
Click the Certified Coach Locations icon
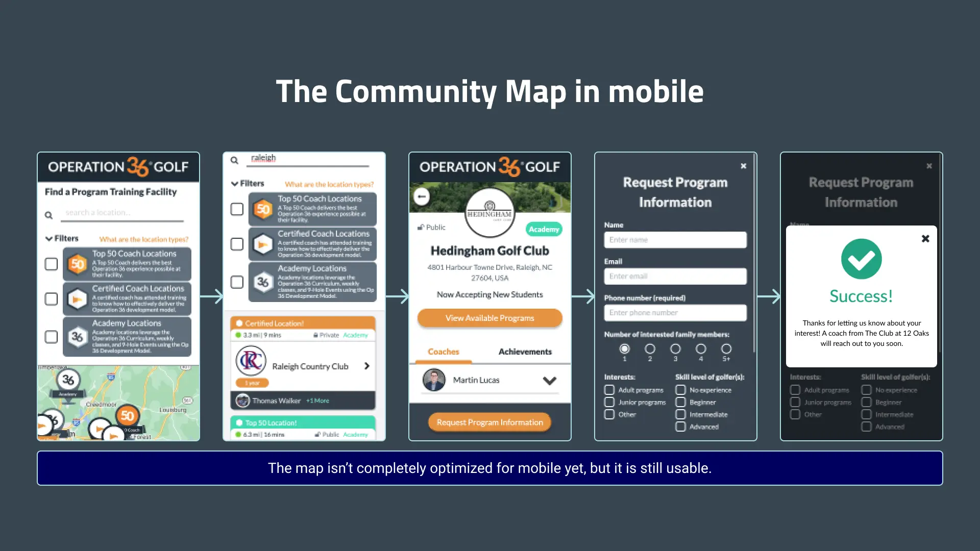[x=76, y=298]
